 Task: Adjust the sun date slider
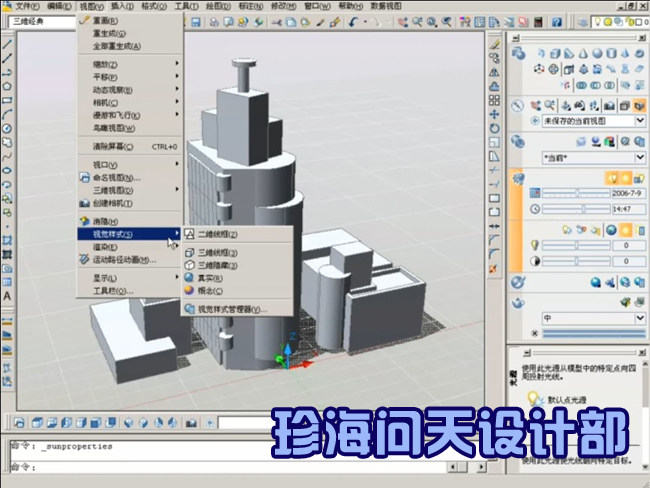point(576,193)
